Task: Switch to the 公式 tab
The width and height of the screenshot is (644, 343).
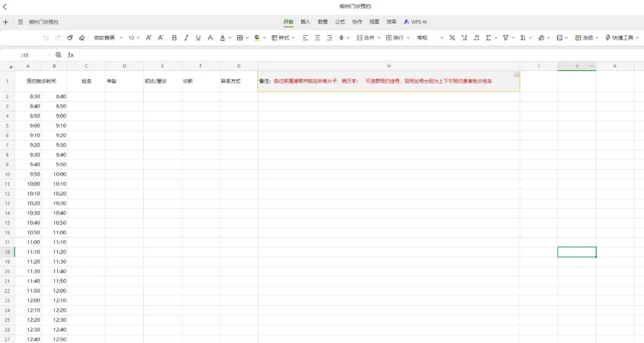Action: tap(340, 22)
